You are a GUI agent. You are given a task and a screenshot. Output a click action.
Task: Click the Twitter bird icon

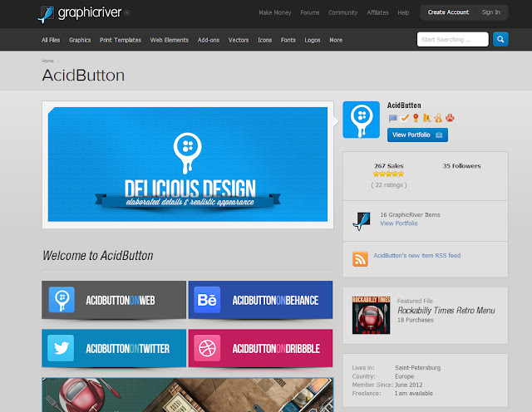click(61, 348)
